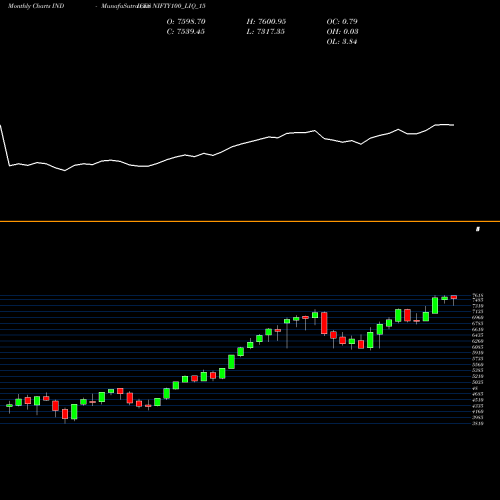500x500 pixels.
Task: Click the 'OH: 0.03' reading
Action: 342,32
